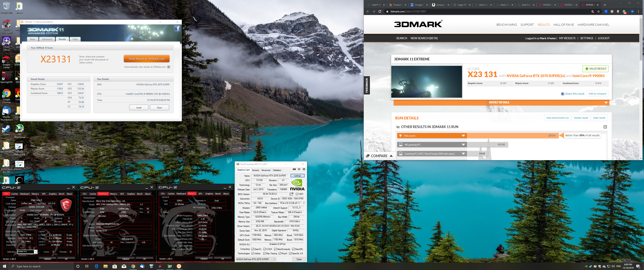644x270 pixels.
Task: Click the Chrome address bar URL
Action: 408,11
